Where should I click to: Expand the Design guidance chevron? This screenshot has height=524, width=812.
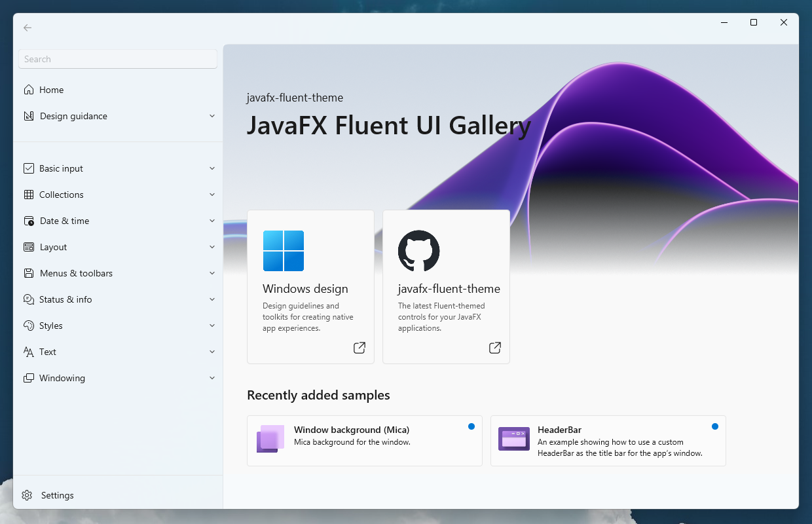(x=212, y=116)
